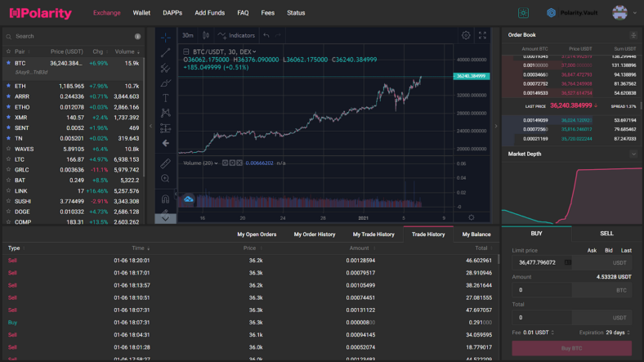The image size is (644, 362).
Task: Expand the Volume (20) indicator dropdown
Action: 217,163
